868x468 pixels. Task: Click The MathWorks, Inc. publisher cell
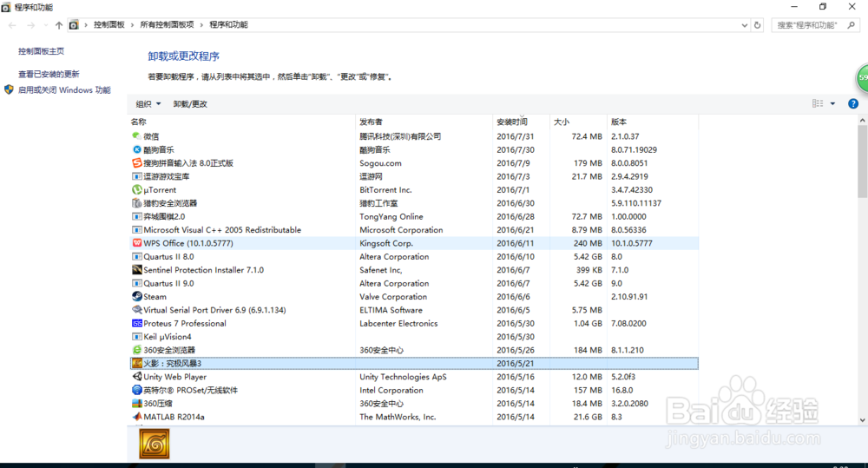coord(398,417)
